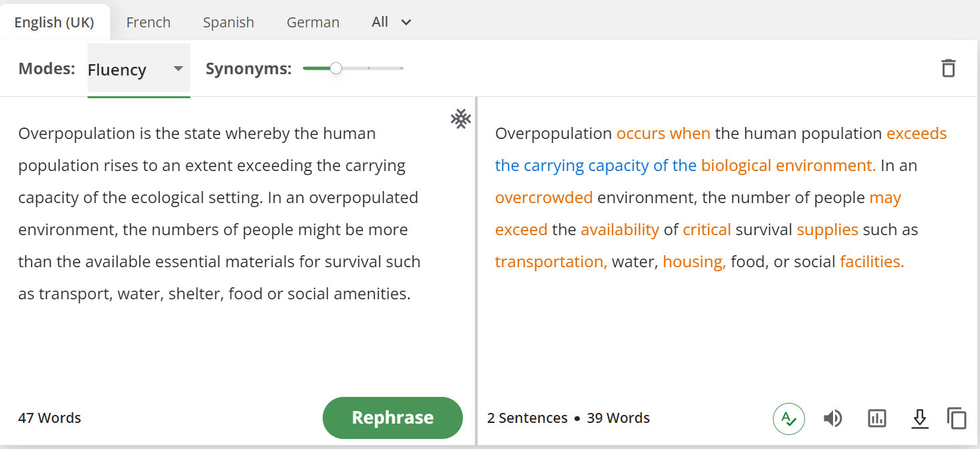Click the orange word 'exceeds'
980x449 pixels.
coord(917,134)
